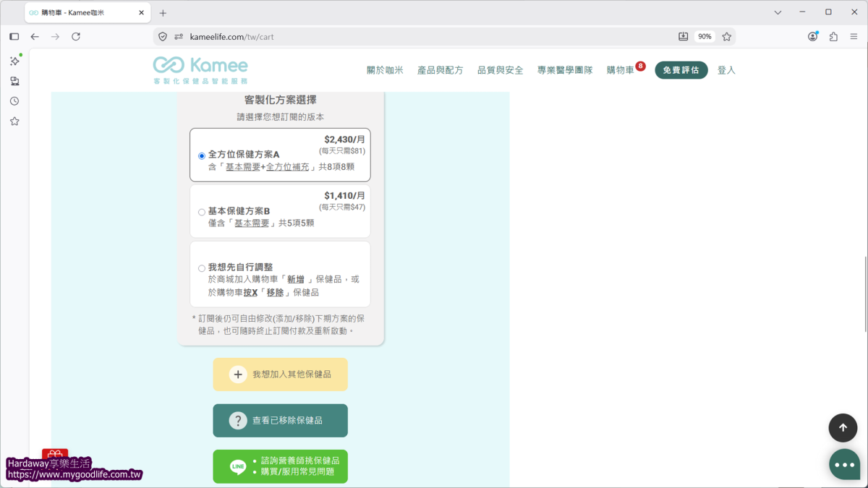868x488 pixels.
Task: Click the plus icon for adding supplements
Action: [238, 374]
